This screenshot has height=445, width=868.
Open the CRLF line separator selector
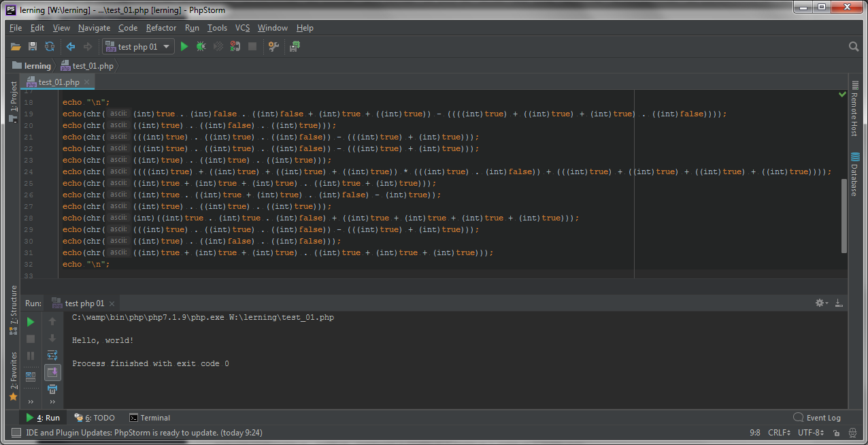coord(779,433)
